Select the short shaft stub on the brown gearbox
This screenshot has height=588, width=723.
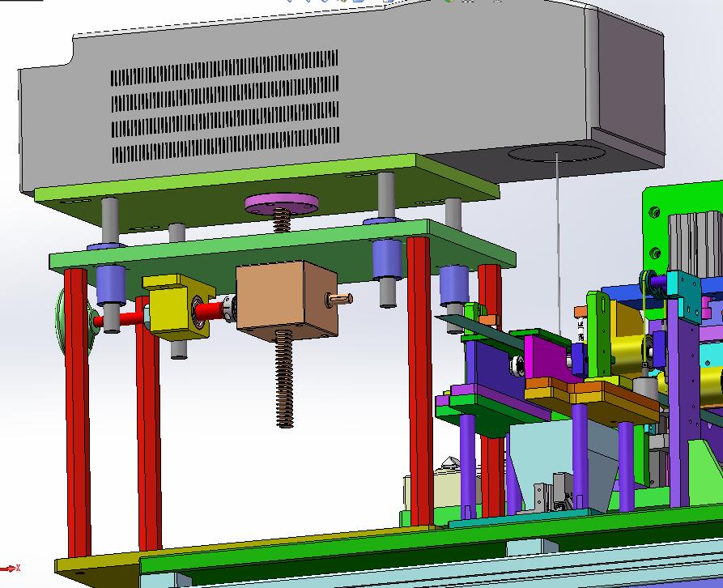339,300
